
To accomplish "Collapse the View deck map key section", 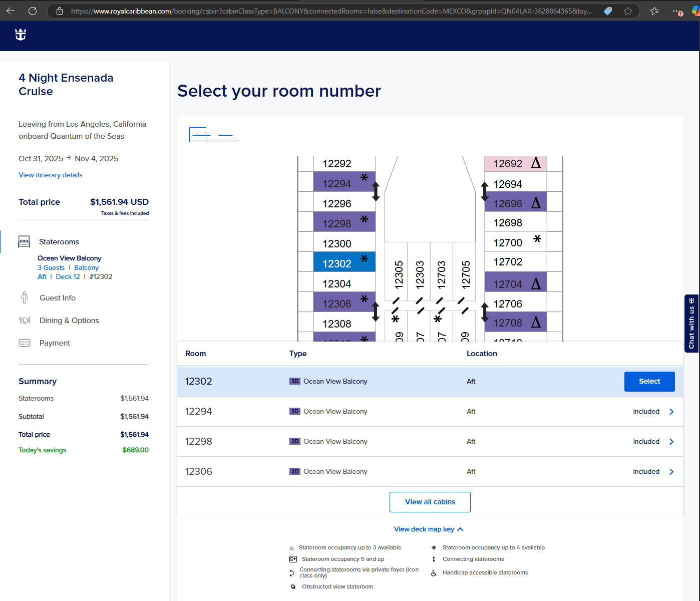I will tap(429, 529).
